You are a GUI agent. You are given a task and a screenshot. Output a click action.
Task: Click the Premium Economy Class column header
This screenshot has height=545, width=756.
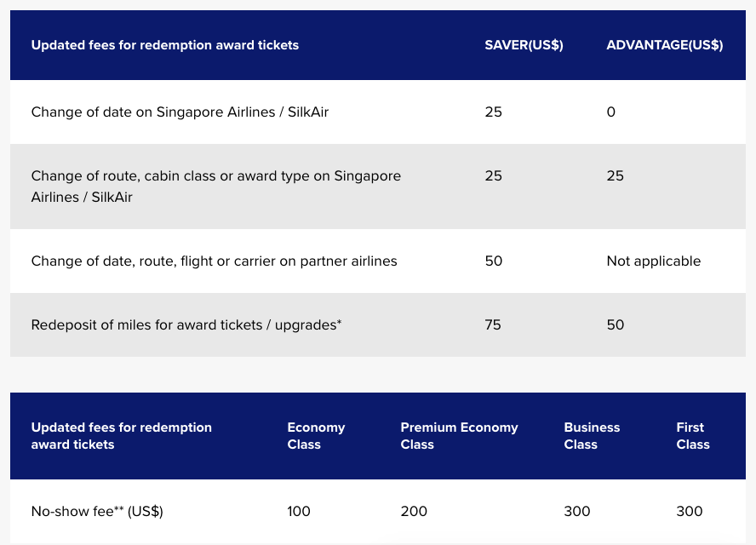tap(459, 435)
